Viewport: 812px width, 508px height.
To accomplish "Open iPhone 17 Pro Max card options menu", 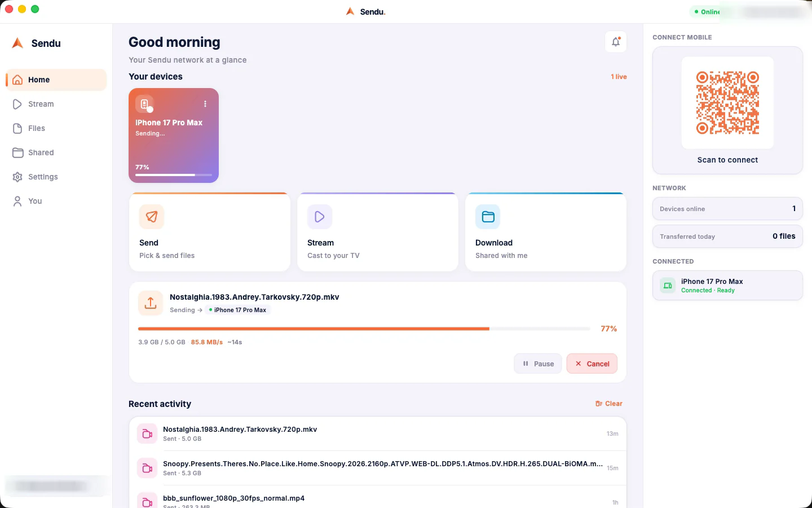I will click(205, 104).
